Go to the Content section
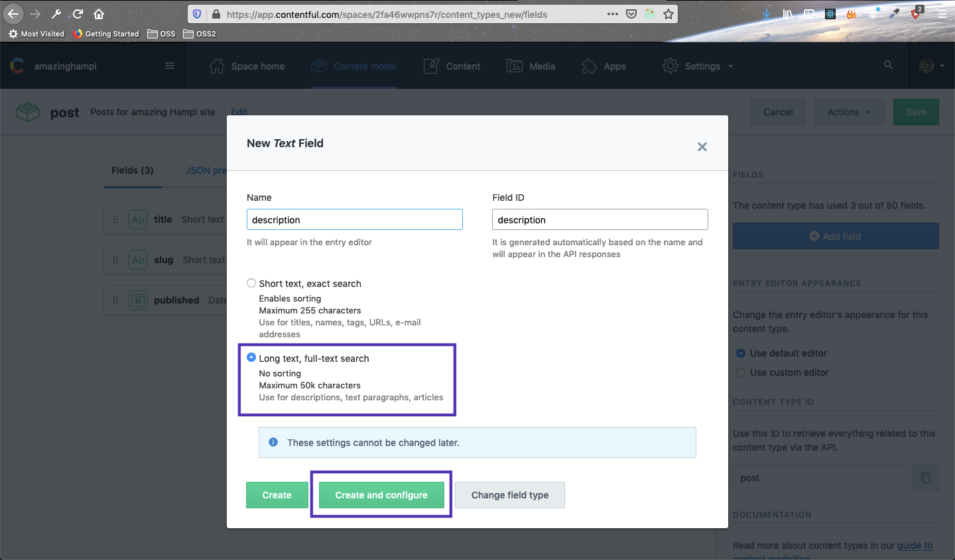Viewport: 955px width, 560px height. pyautogui.click(x=452, y=66)
